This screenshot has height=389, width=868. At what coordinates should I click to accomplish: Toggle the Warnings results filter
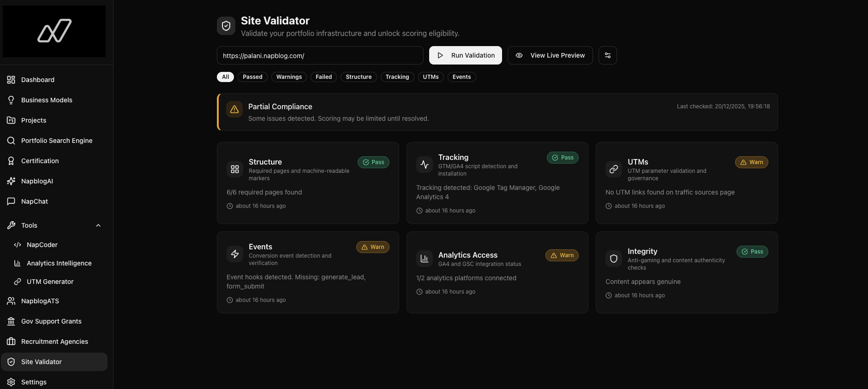[289, 77]
